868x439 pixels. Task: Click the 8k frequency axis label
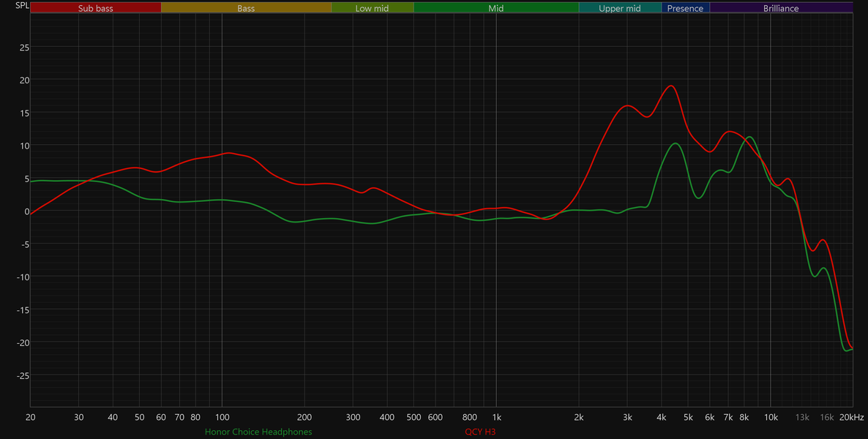(x=744, y=417)
